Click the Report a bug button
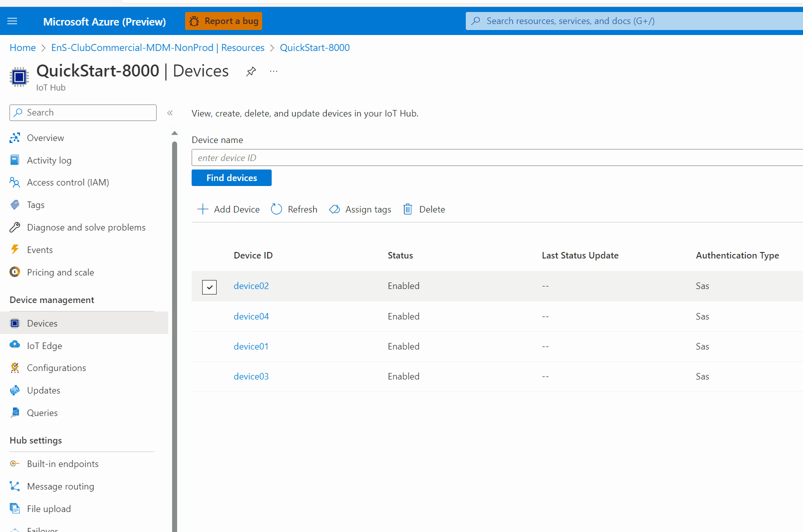This screenshot has height=532, width=803. click(224, 21)
